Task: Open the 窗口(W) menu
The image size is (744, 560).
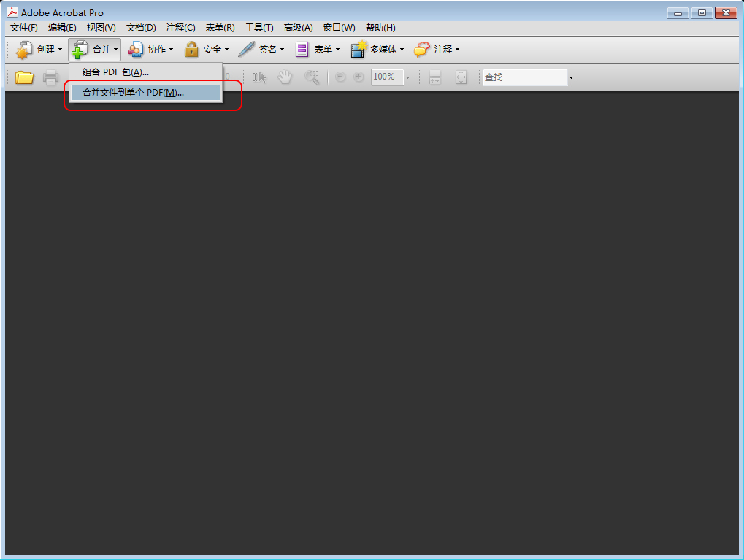Action: point(340,28)
